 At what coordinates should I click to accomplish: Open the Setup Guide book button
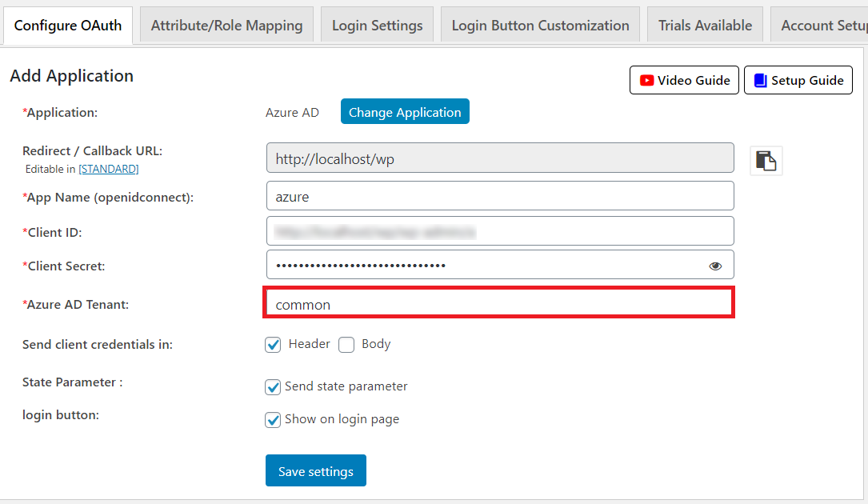coord(798,80)
